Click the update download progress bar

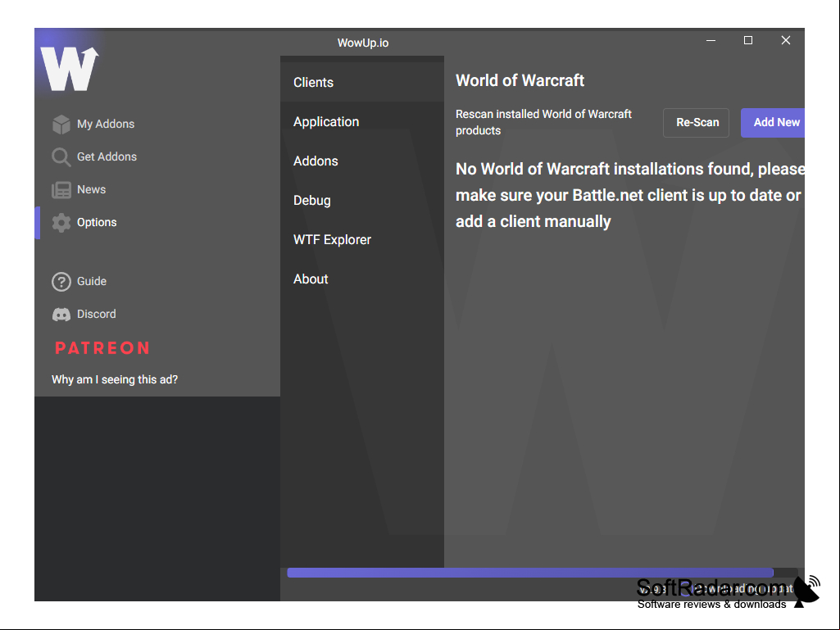click(x=543, y=573)
